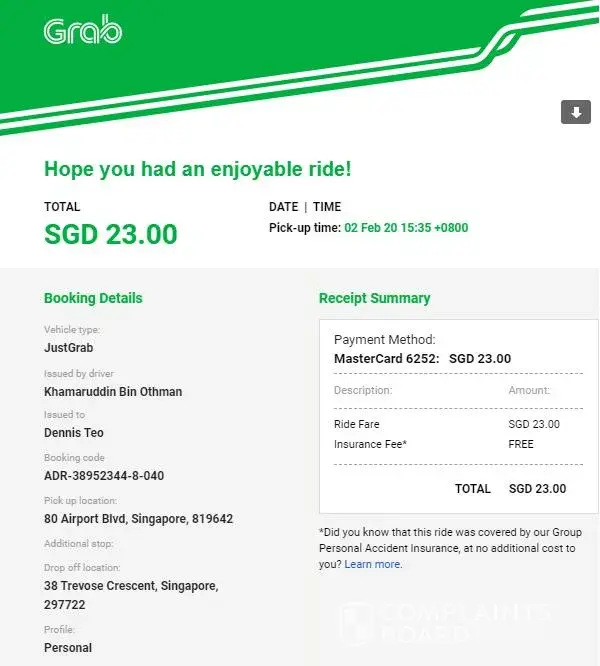Click the TOTAL label in receipt summary
This screenshot has width=600, height=666.
click(472, 489)
